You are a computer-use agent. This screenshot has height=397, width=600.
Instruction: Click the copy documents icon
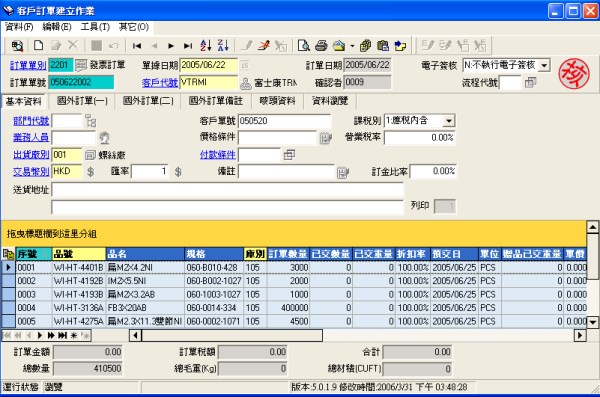pos(365,46)
